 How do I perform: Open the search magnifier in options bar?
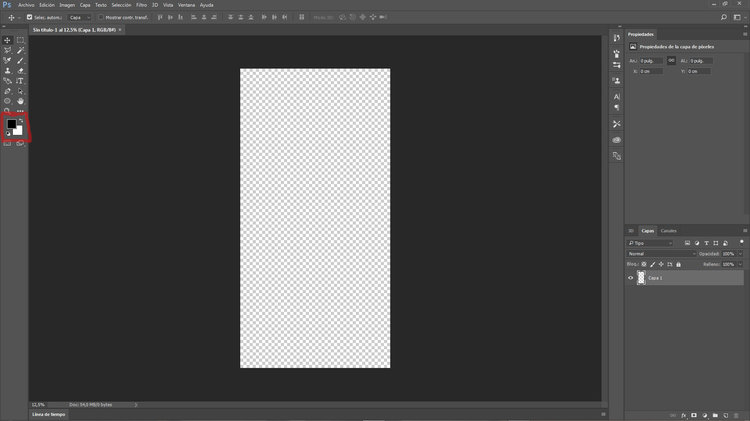tap(724, 17)
